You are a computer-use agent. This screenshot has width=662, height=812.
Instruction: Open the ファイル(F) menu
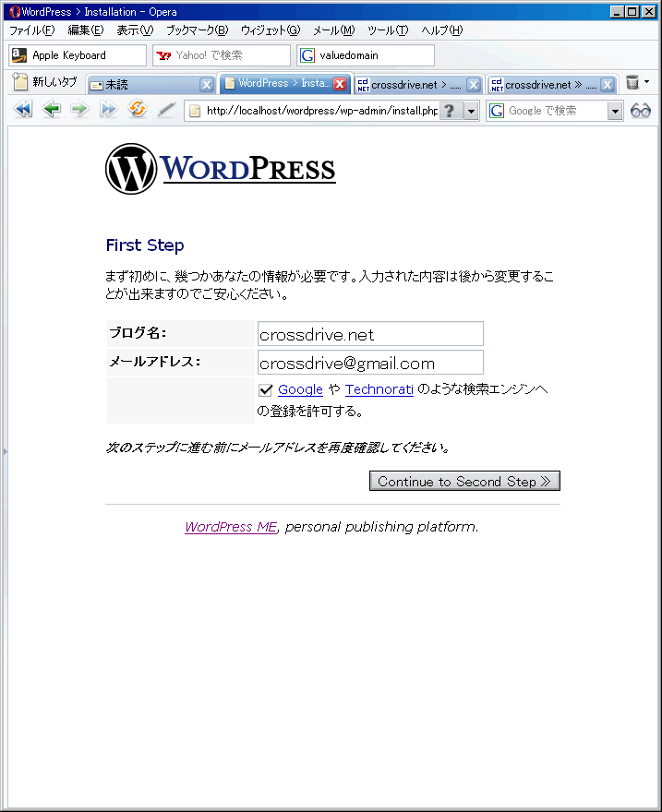tap(32, 30)
